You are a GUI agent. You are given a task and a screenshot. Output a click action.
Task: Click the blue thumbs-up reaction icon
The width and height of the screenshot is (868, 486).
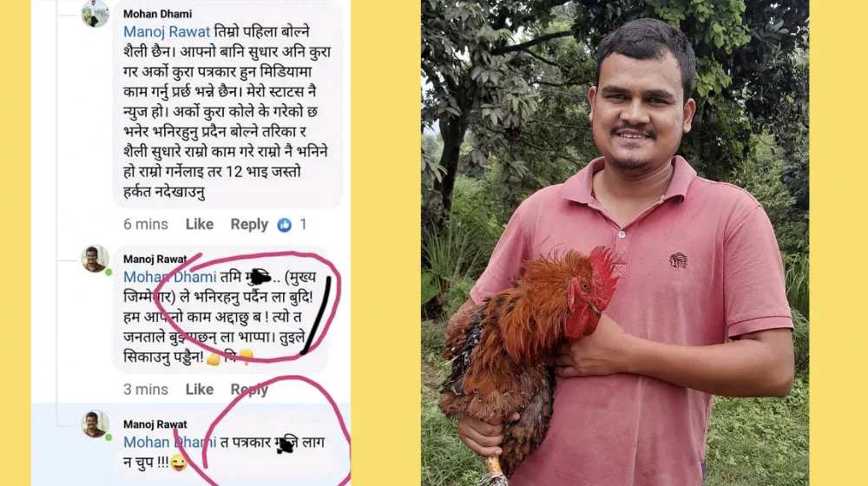[284, 225]
